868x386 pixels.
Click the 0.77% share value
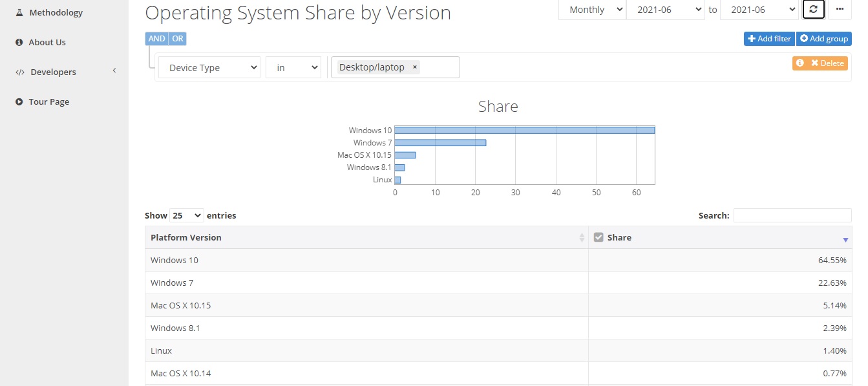point(835,373)
